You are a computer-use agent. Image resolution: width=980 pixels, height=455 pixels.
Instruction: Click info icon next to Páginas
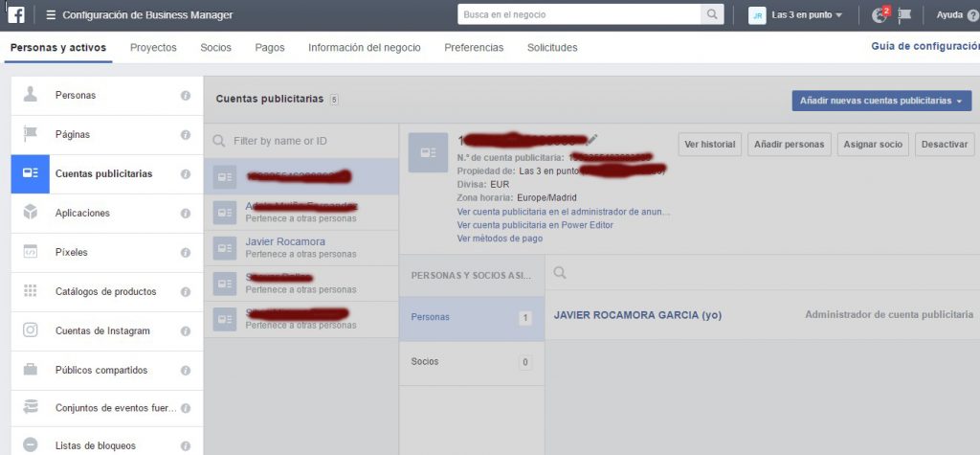coord(186,134)
